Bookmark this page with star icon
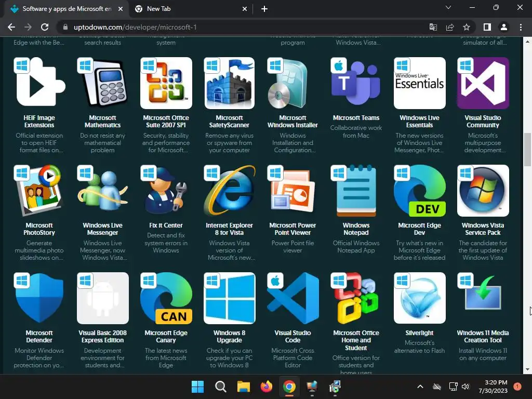Viewport: 532px width, 399px height. (467, 27)
